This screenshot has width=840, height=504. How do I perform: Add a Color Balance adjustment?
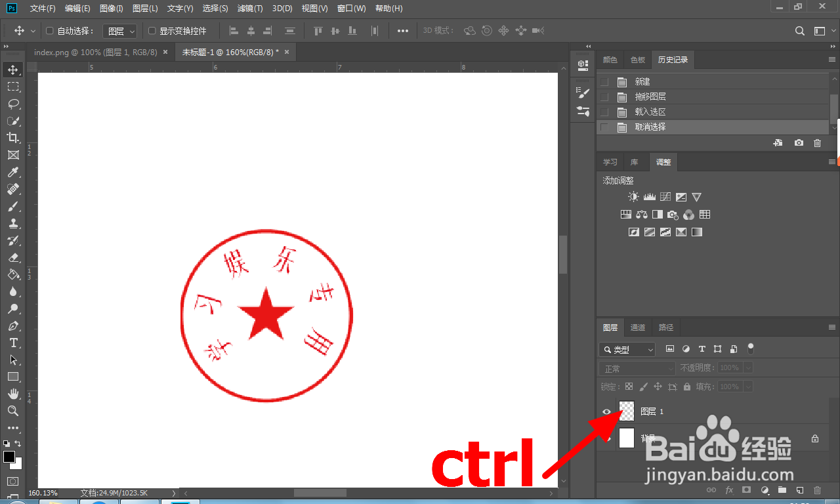coord(642,215)
